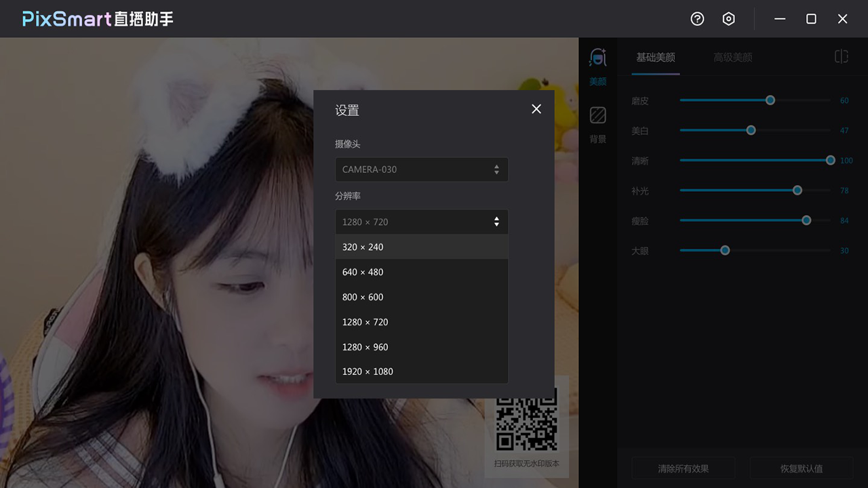Close the 设置 settings dialog
Image resolution: width=868 pixels, height=488 pixels.
pos(536,108)
